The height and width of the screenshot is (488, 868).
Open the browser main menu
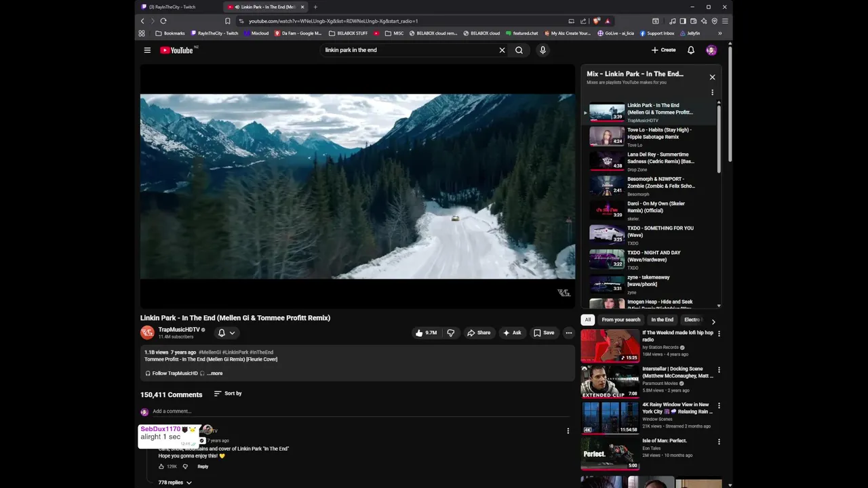(725, 21)
